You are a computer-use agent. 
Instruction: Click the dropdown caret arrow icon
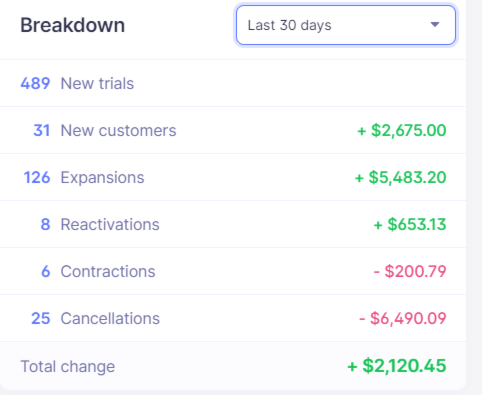click(x=435, y=25)
